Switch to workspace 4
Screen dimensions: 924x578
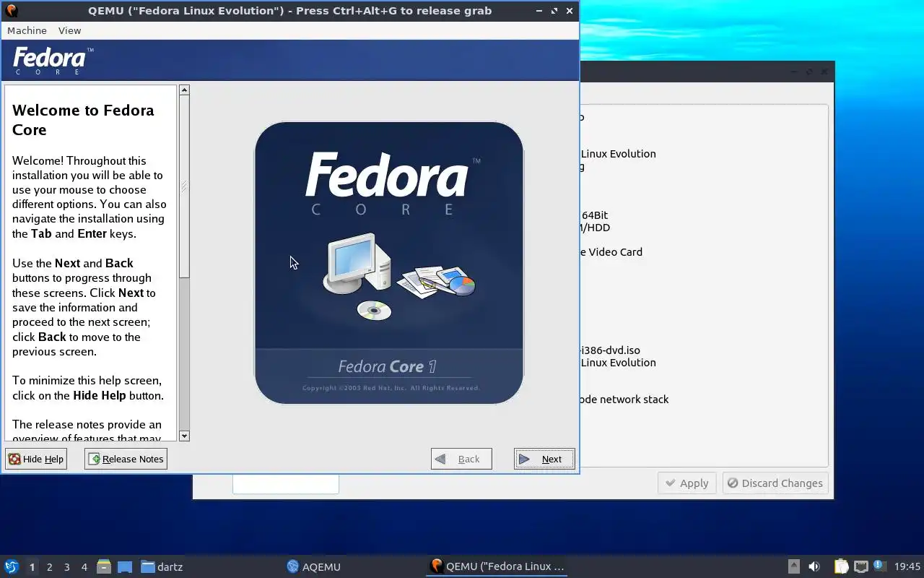click(84, 567)
